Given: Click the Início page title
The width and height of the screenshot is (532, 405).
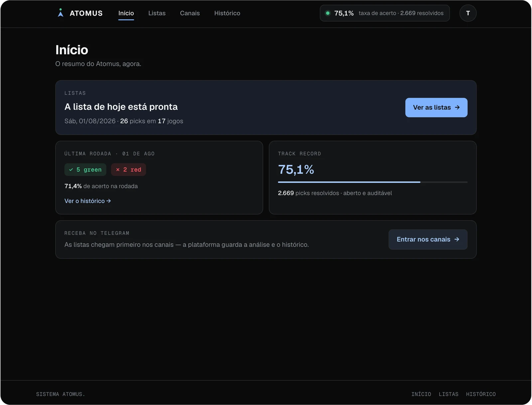Looking at the screenshot, I should (72, 50).
